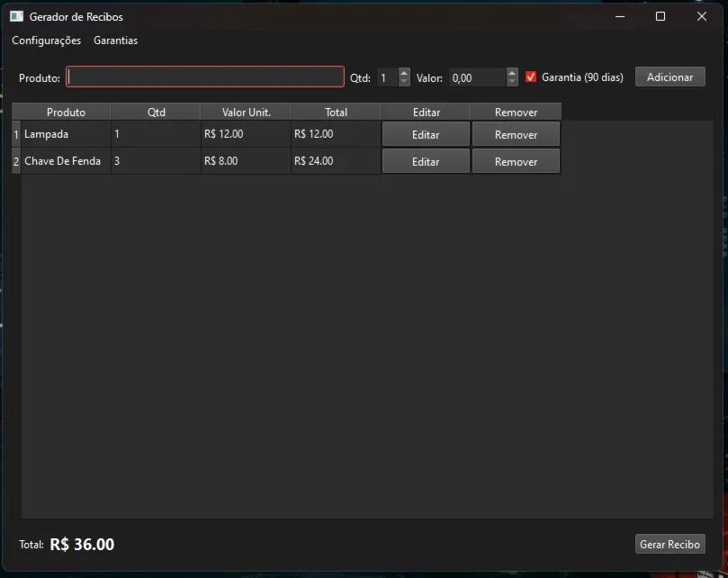Screen dimensions: 728x578
Task: Click unit value R$ 12.00 of Lampada
Action: click(x=246, y=134)
